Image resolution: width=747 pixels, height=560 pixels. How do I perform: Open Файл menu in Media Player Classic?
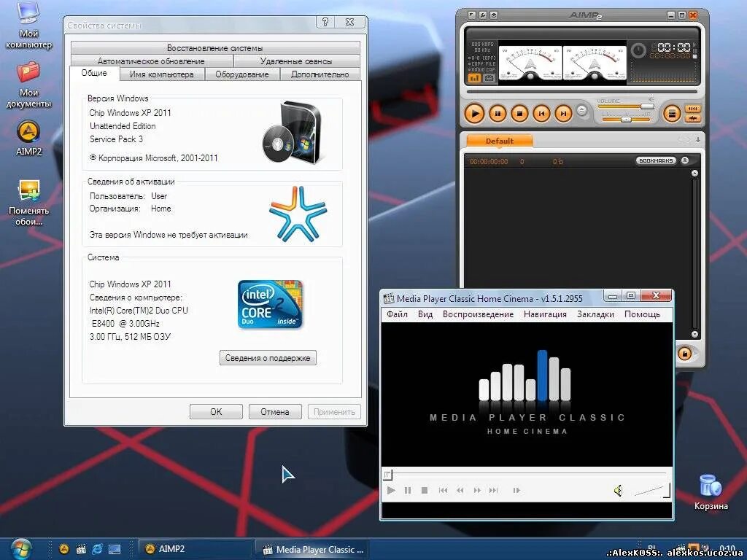click(x=397, y=314)
